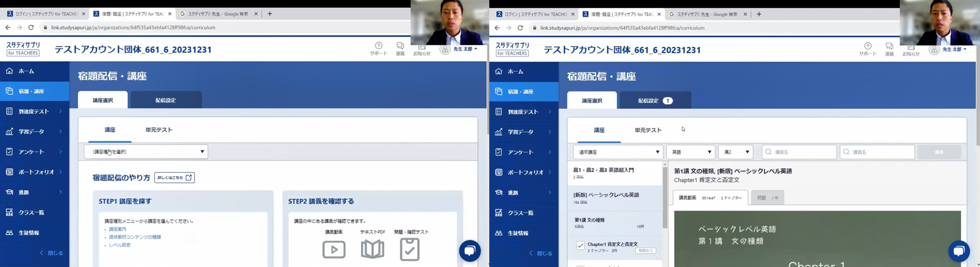Click サポート help icon in left window
Image resolution: width=980 pixels, height=267 pixels.
(x=379, y=46)
